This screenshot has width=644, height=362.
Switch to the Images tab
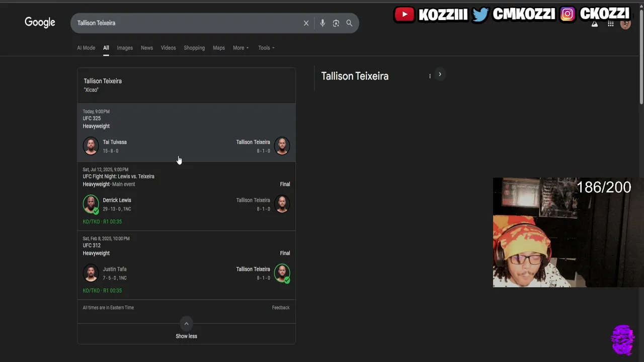[125, 48]
